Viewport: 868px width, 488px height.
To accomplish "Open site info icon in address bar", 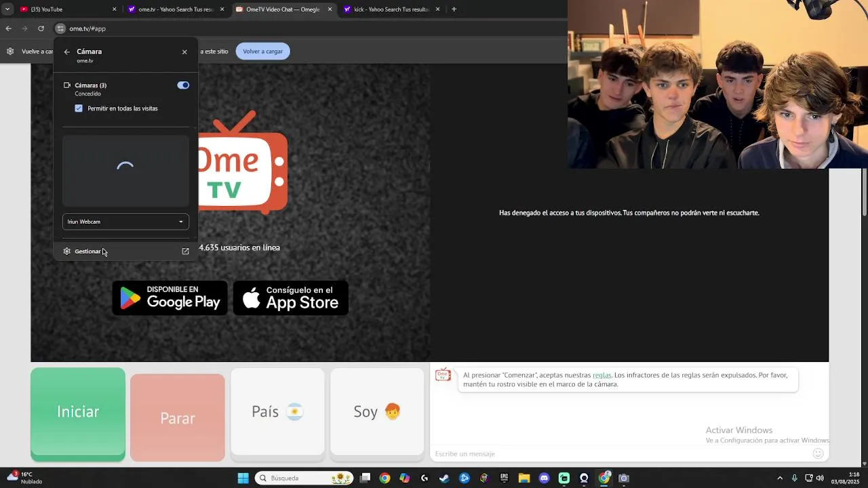I will pyautogui.click(x=60, y=28).
